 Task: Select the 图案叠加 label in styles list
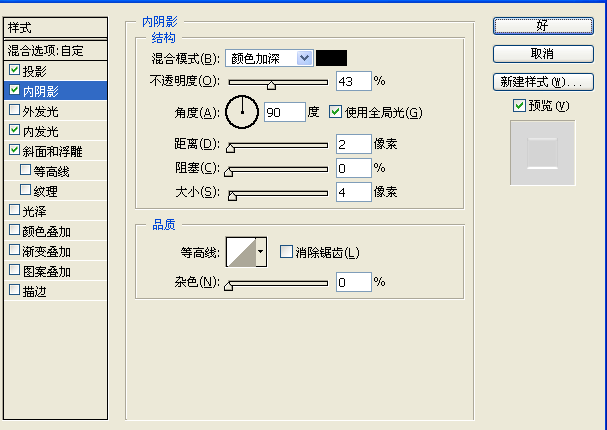click(x=46, y=271)
